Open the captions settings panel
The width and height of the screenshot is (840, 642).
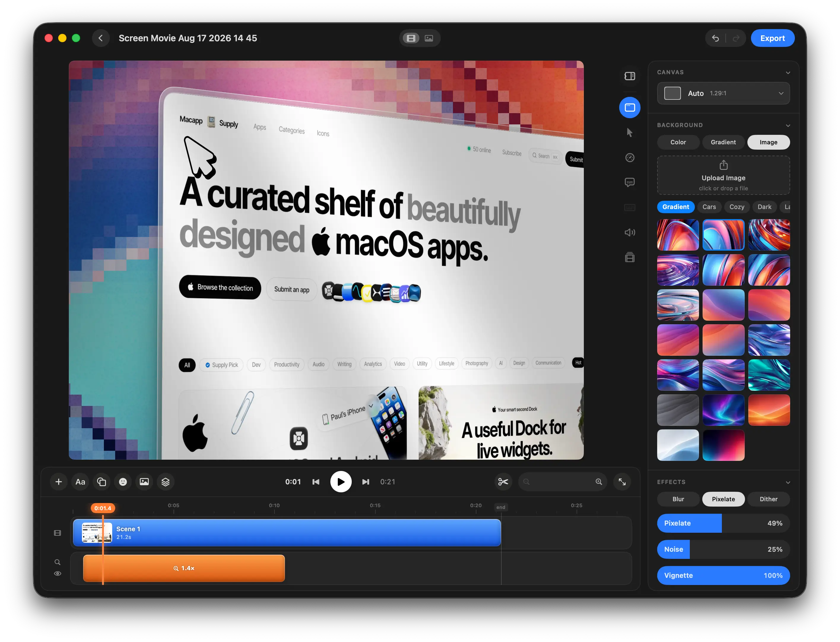click(630, 183)
